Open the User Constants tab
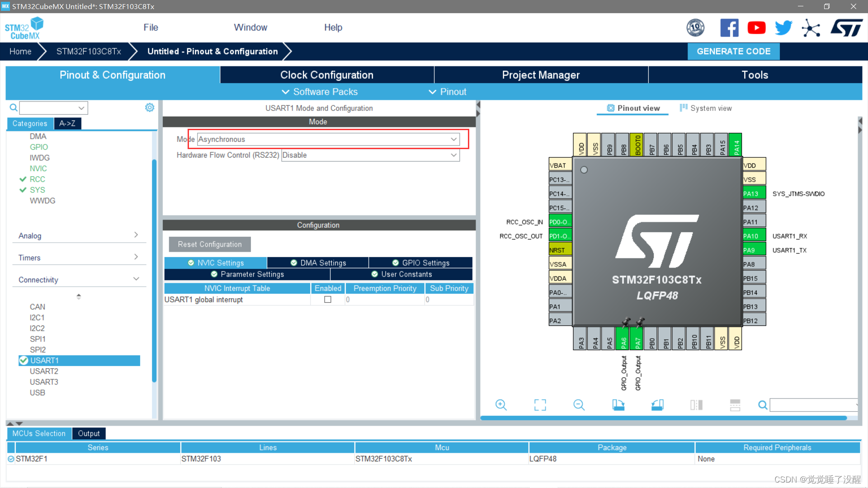This screenshot has width=868, height=488. click(x=401, y=274)
